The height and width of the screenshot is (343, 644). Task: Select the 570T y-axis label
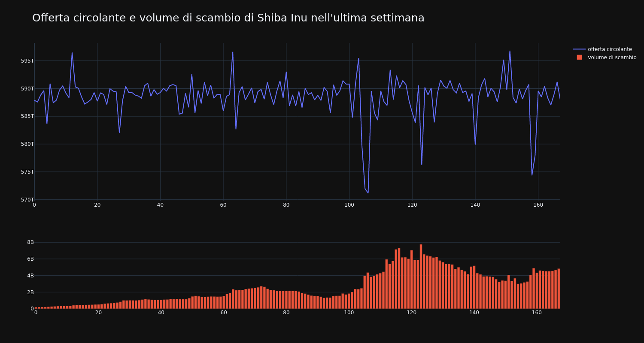click(x=27, y=200)
